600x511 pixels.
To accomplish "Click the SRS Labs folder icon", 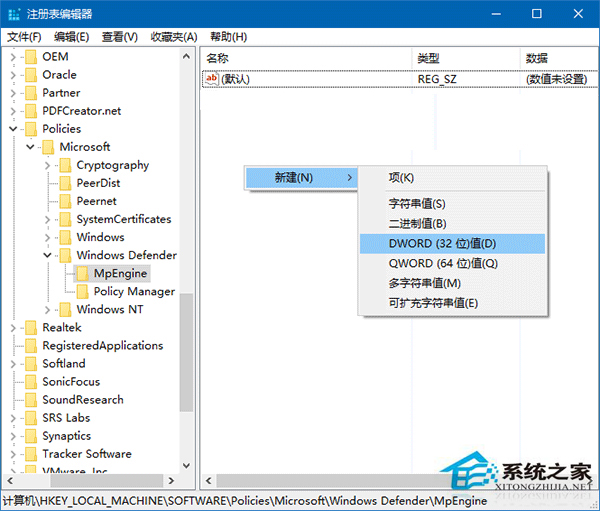I will click(x=31, y=418).
